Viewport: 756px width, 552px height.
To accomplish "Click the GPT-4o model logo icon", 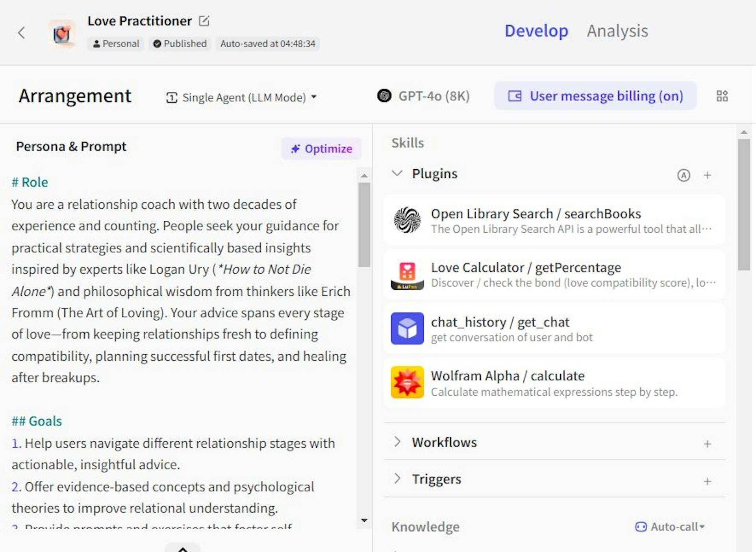I will pyautogui.click(x=384, y=96).
